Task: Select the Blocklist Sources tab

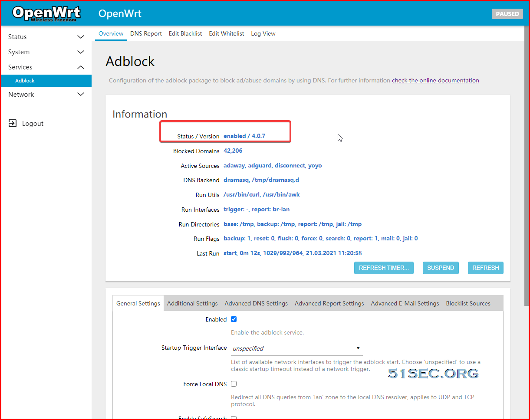Action: 468,303
